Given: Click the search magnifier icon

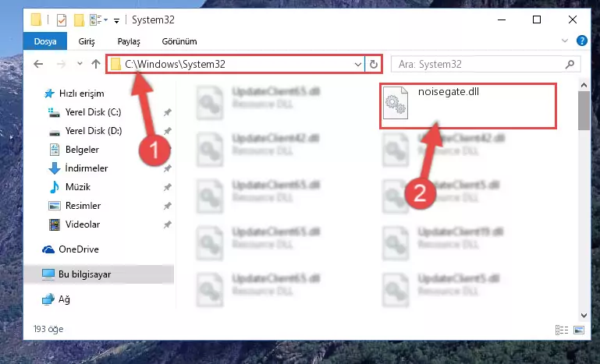Looking at the screenshot, I should tap(570, 64).
